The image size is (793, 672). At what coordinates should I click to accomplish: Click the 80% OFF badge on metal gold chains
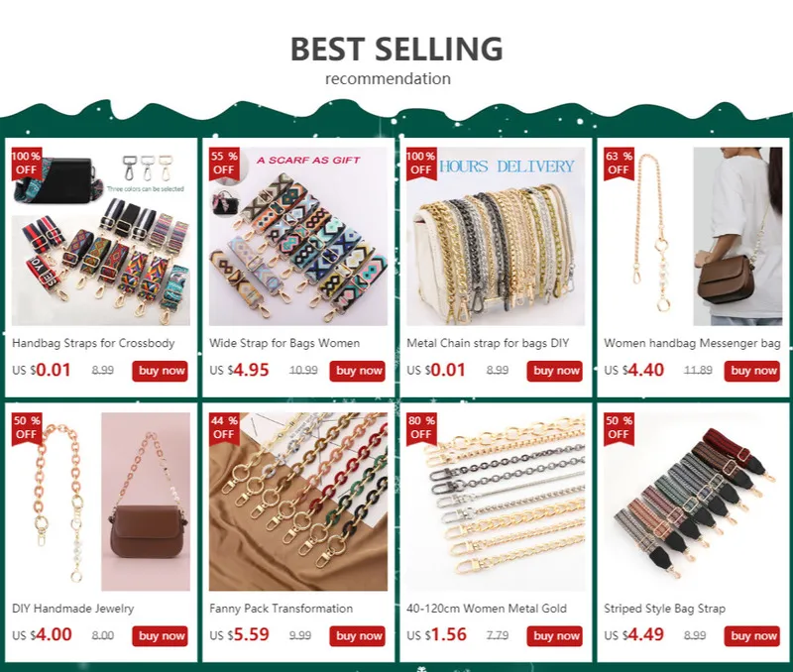pyautogui.click(x=421, y=428)
